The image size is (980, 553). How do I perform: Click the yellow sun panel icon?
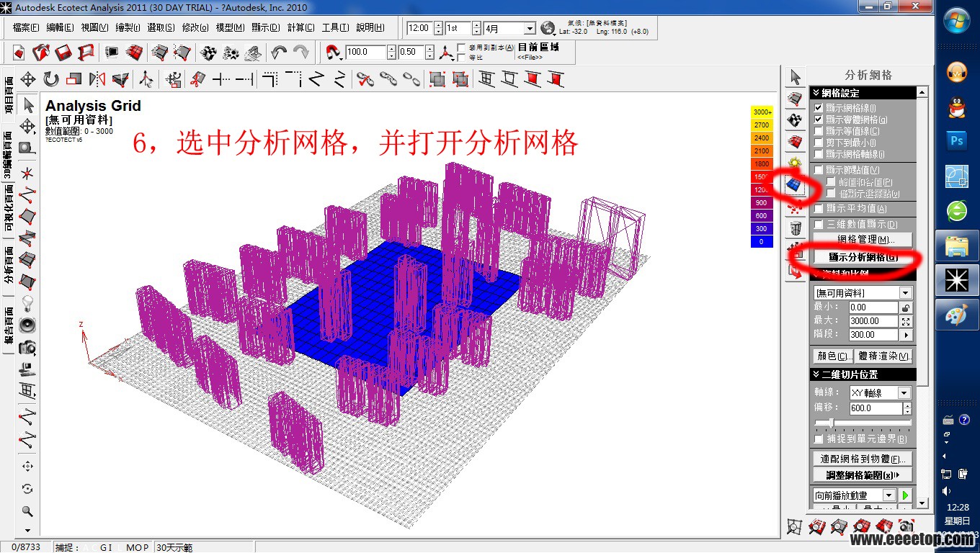(x=795, y=163)
